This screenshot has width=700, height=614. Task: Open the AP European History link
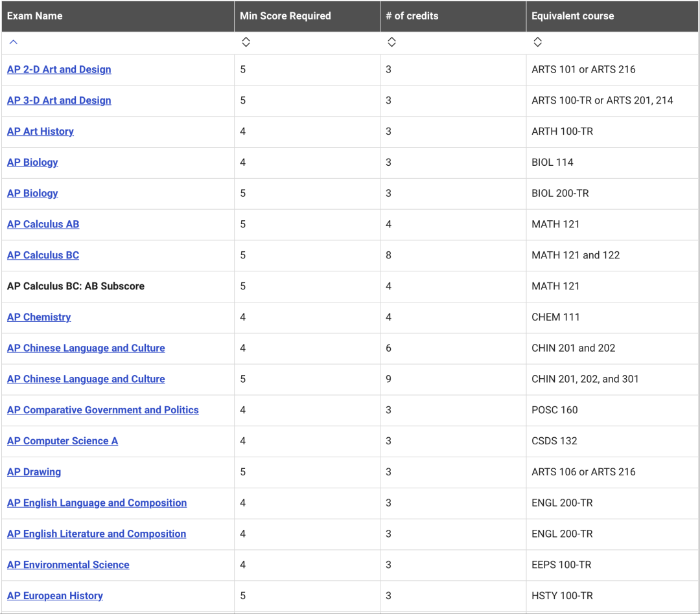coord(55,596)
